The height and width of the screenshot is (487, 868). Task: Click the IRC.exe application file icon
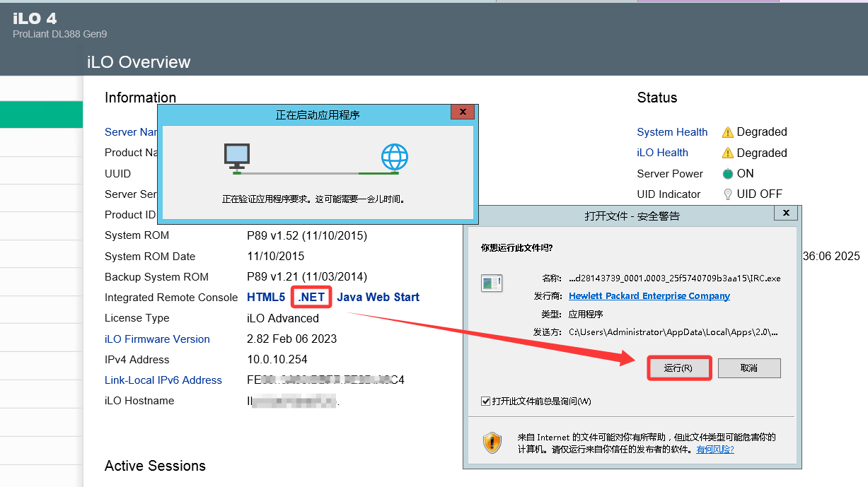[491, 283]
